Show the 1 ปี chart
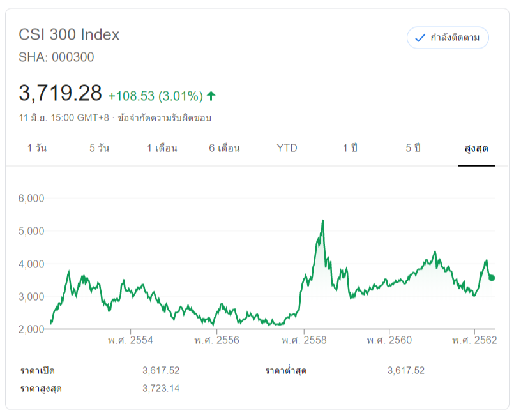Image resolution: width=514 pixels, height=420 pixels. (x=349, y=148)
